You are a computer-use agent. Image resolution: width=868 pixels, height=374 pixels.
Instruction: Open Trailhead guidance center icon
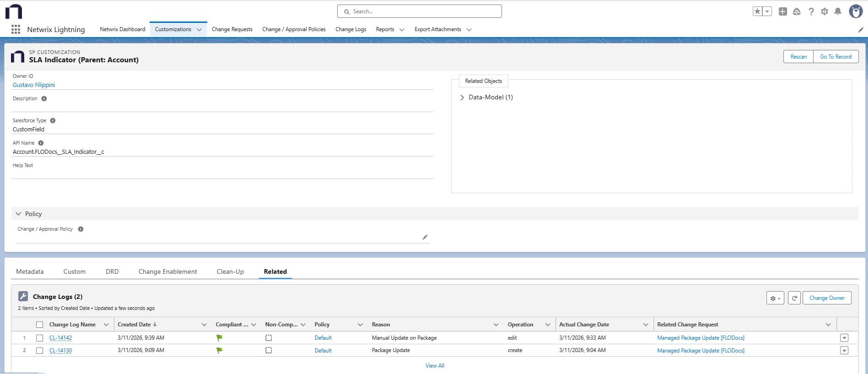(797, 11)
